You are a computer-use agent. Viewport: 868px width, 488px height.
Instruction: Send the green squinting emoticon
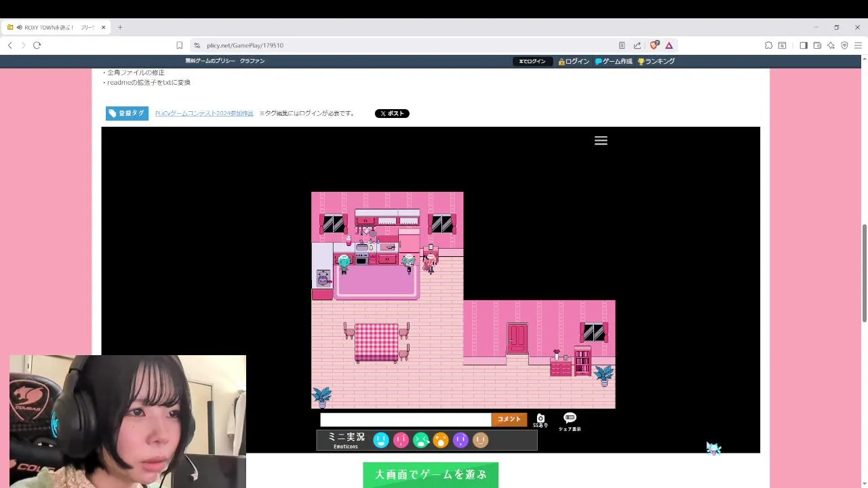(x=421, y=441)
